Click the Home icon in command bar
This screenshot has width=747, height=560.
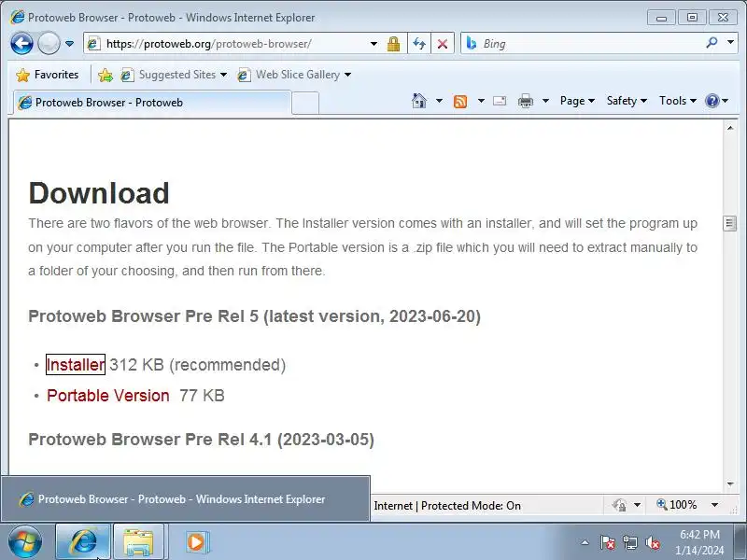click(x=419, y=101)
